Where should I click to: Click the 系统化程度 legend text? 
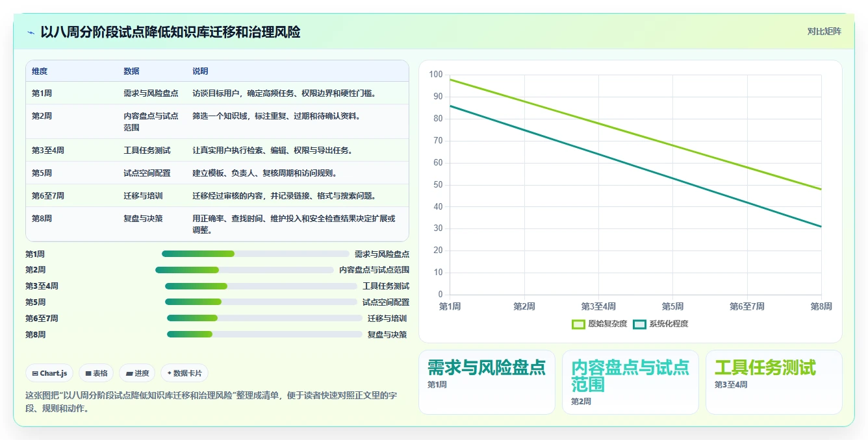(x=669, y=324)
